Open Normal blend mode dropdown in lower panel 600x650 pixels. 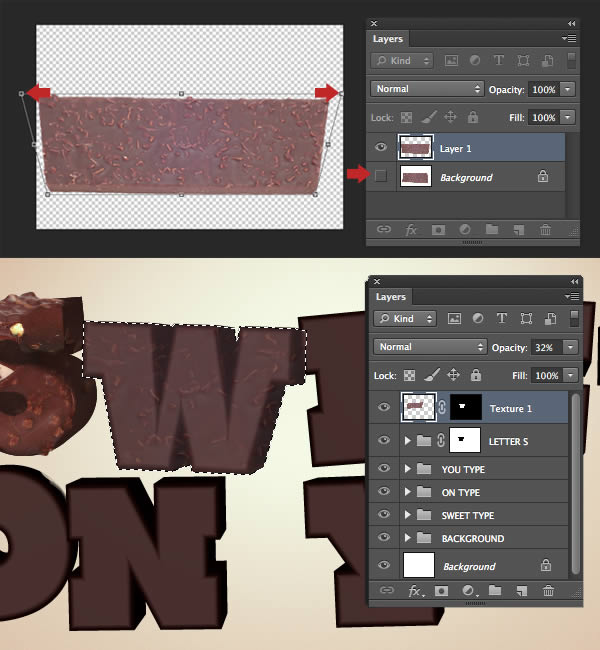click(x=430, y=347)
